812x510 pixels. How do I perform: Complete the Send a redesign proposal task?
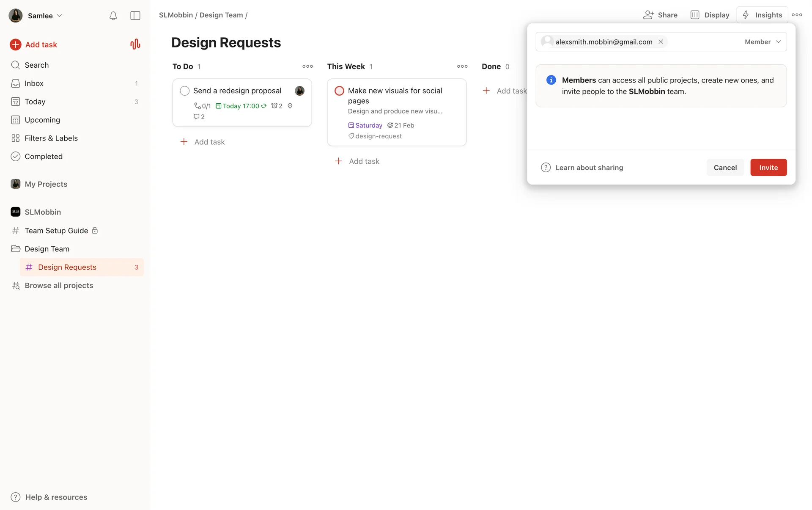[184, 91]
